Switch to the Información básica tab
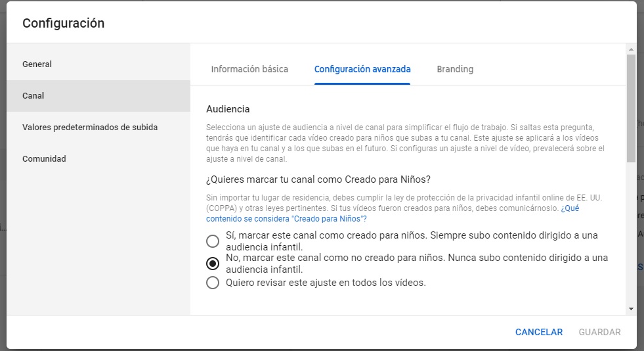Screen dimensions: 644x351 point(249,69)
